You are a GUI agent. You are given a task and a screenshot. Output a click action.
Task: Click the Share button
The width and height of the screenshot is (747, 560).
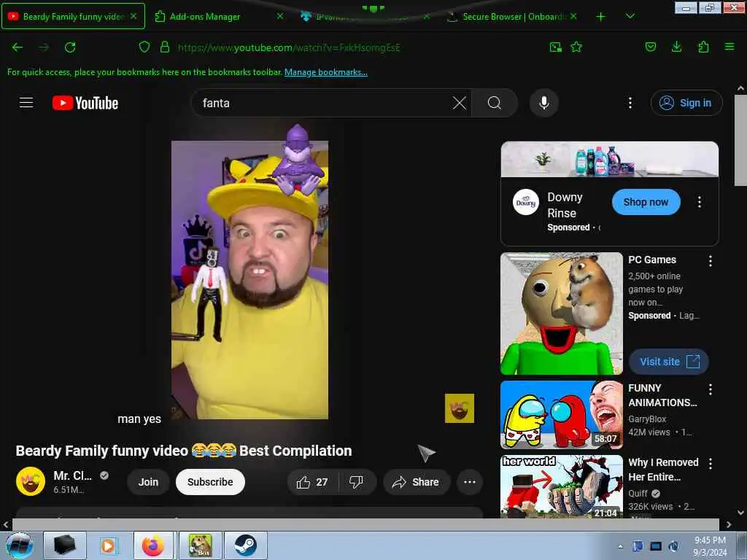pyautogui.click(x=415, y=482)
